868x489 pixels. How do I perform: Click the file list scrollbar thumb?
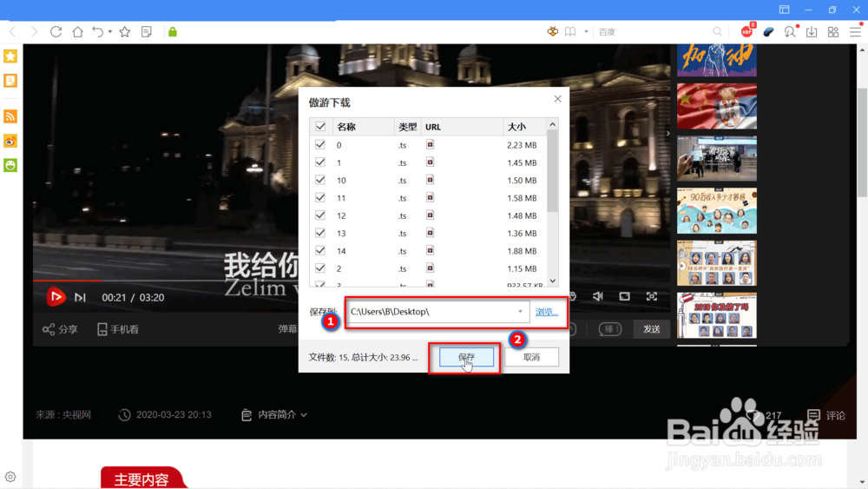[x=552, y=172]
